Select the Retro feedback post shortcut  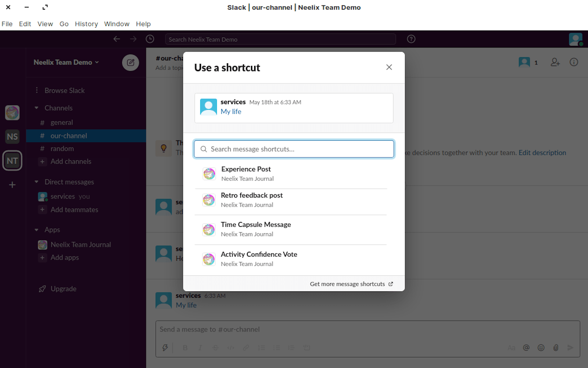click(x=291, y=200)
